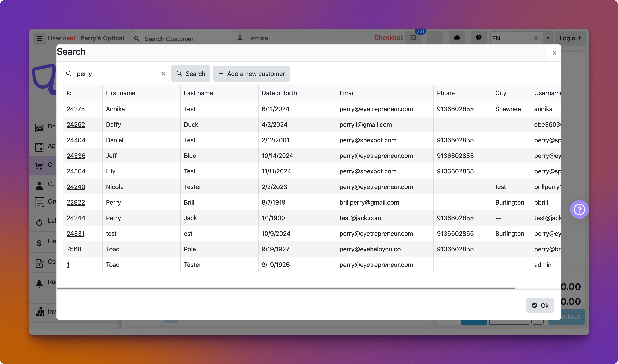This screenshot has width=618, height=364.
Task: View reminders via the bell icon
Action: pos(39,283)
